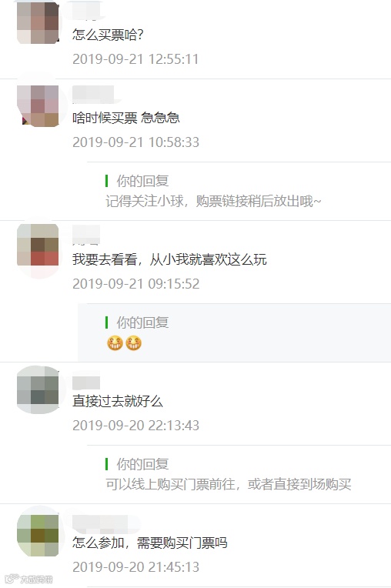Open avatar of '我要去看看' commenter
This screenshot has width=391, height=588.
coord(38,246)
